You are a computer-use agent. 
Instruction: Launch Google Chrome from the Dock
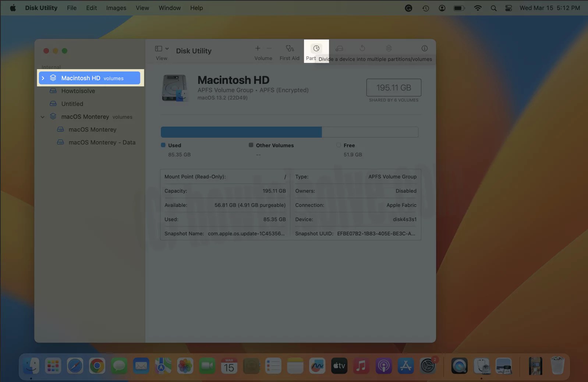(x=97, y=366)
